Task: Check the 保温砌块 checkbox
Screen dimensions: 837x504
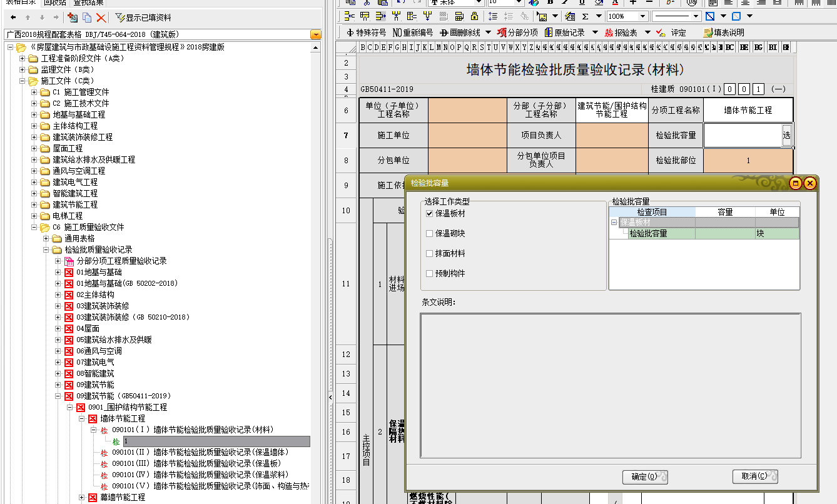Action: (x=429, y=233)
